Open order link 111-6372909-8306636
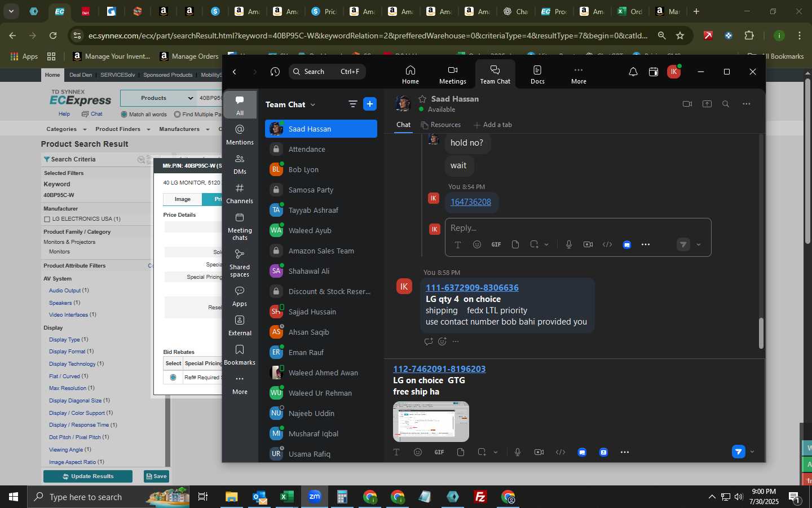Image resolution: width=812 pixels, height=508 pixels. (472, 288)
